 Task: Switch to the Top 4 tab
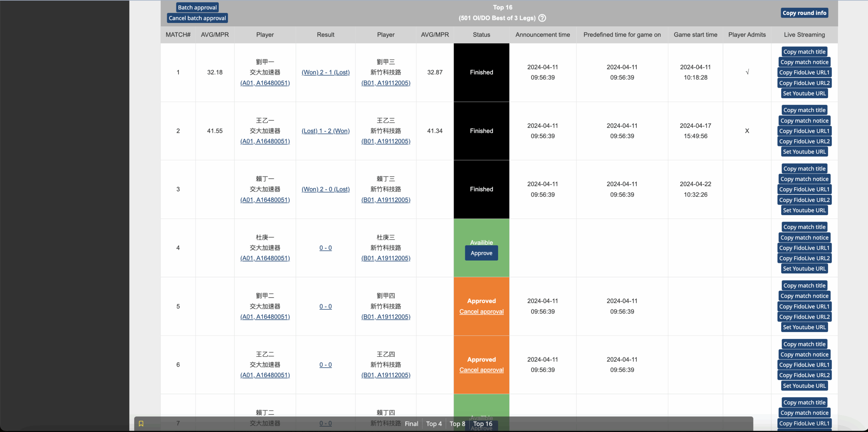pyautogui.click(x=434, y=424)
